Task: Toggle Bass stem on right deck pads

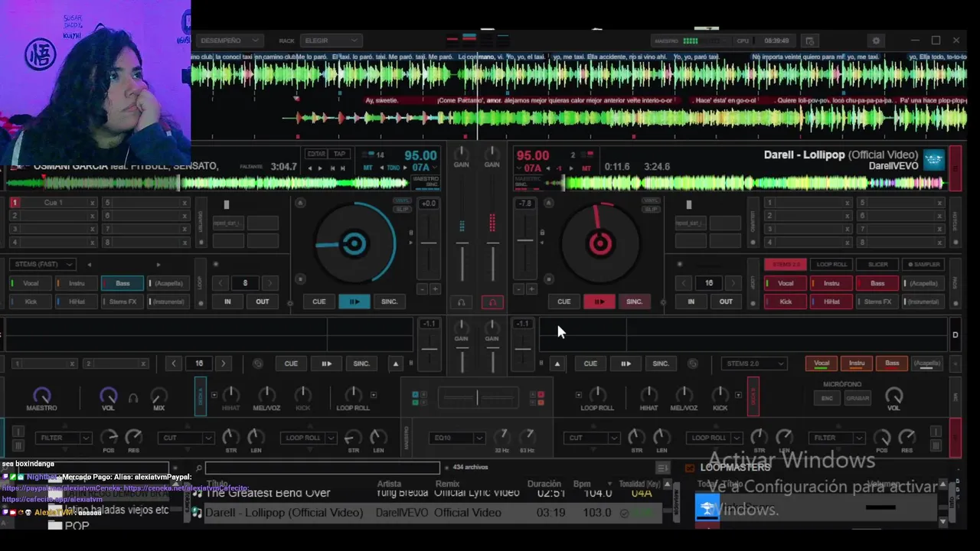Action: pos(877,283)
